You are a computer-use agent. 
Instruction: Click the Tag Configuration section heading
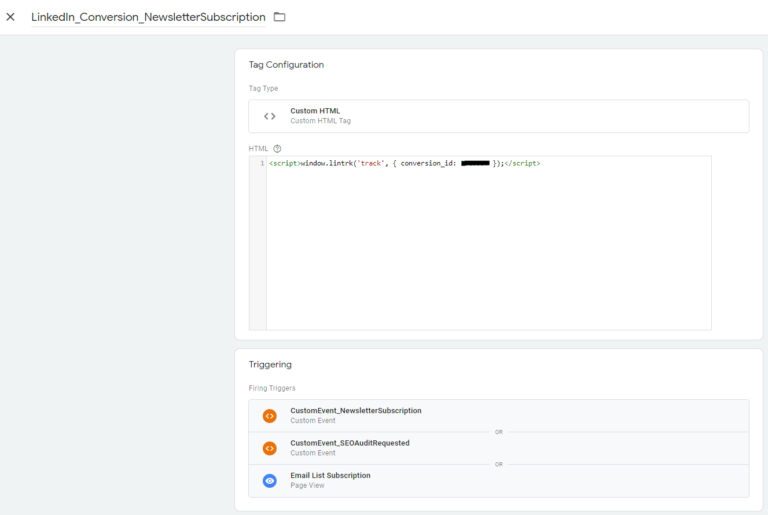pos(286,65)
